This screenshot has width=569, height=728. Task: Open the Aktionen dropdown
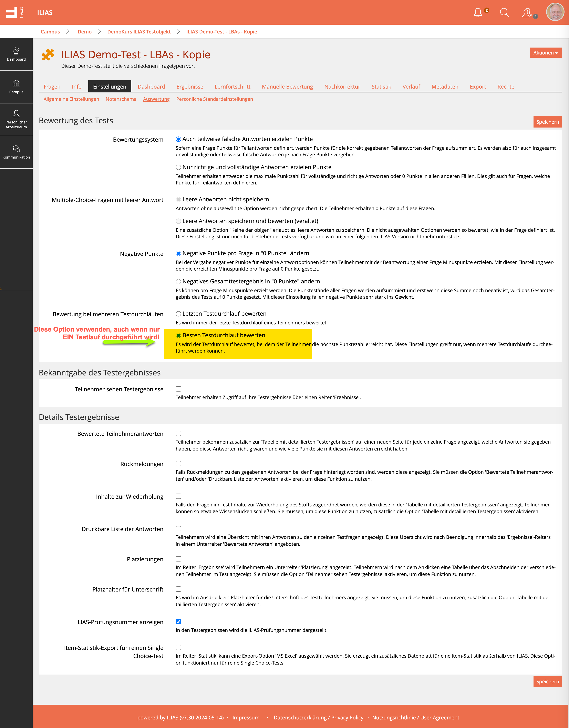click(x=545, y=53)
